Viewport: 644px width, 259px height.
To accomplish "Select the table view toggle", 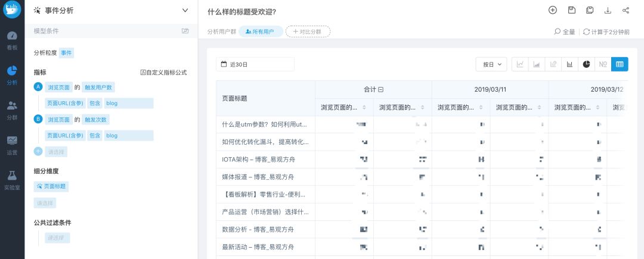I will point(620,64).
